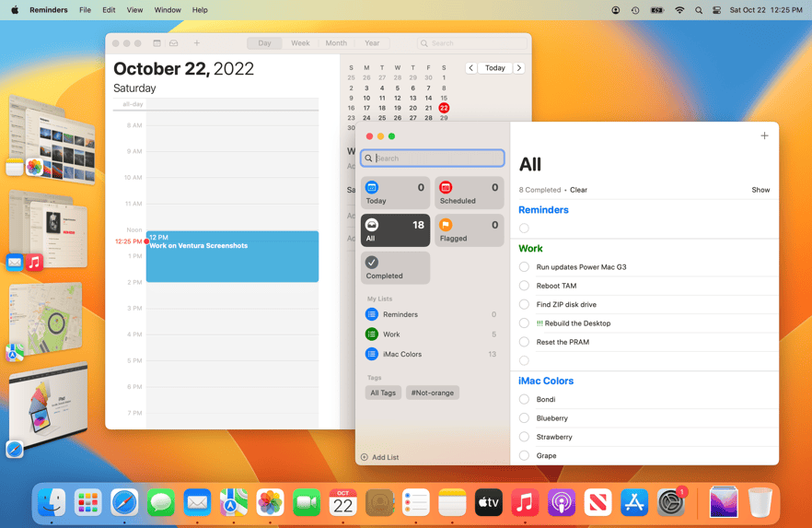Open System Settings in the Dock
This screenshot has height=528, width=812.
coord(671,502)
